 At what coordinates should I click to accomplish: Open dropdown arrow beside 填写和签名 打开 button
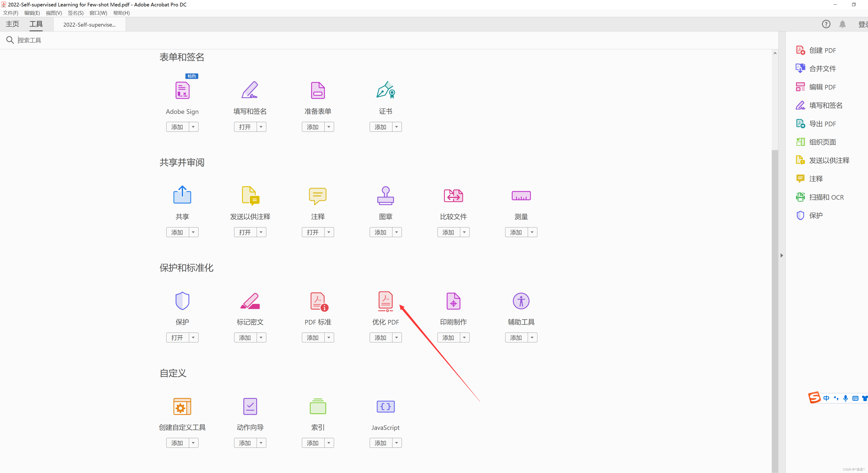click(261, 127)
